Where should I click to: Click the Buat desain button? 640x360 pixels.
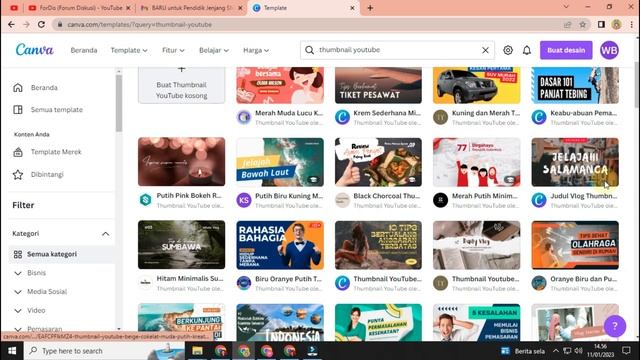click(x=566, y=50)
